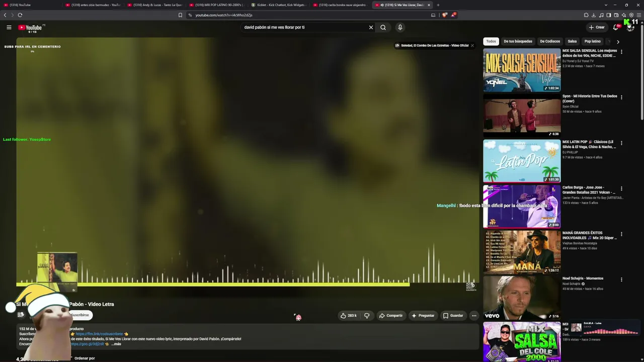Image resolution: width=644 pixels, height=362 pixels.
Task: Dislike the video with thumbs-down
Action: (367, 316)
